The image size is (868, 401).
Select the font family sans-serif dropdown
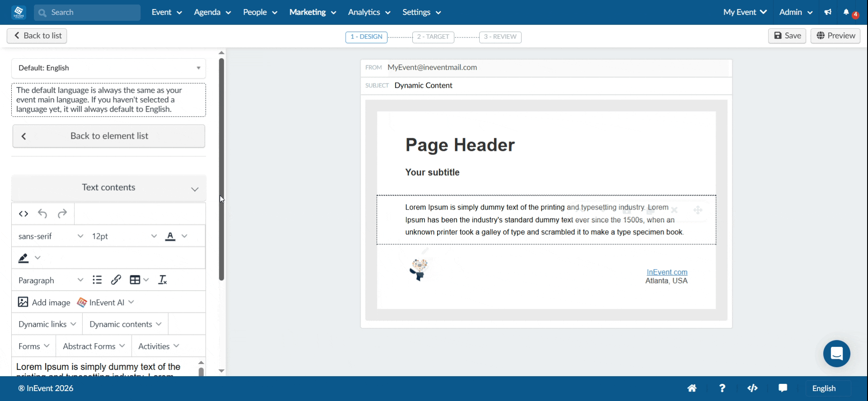coord(50,236)
